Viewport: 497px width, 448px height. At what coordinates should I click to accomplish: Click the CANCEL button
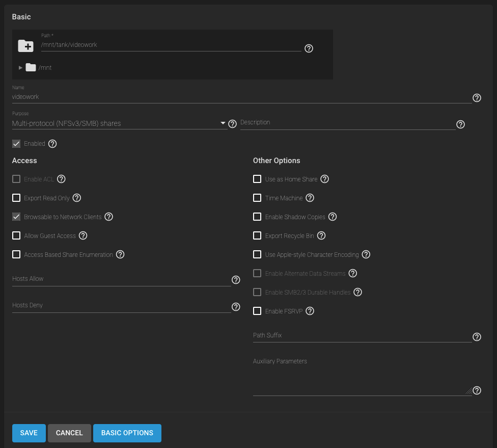point(69,433)
